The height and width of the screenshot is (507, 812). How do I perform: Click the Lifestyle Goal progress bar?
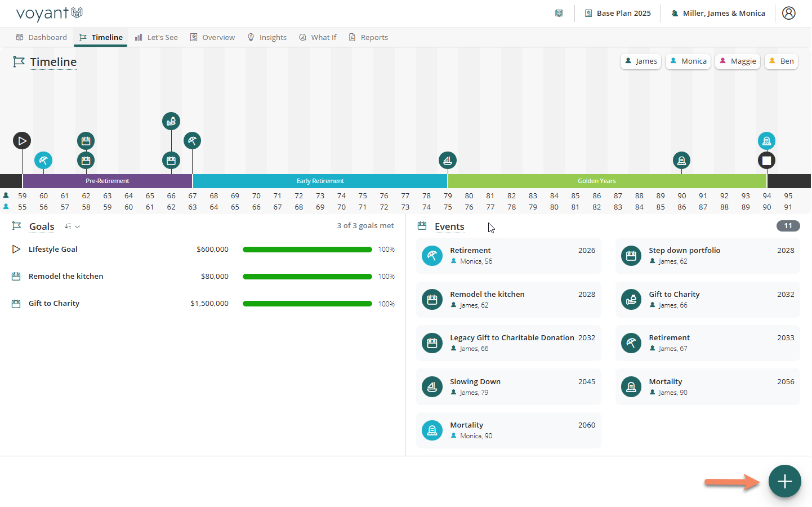click(x=307, y=250)
